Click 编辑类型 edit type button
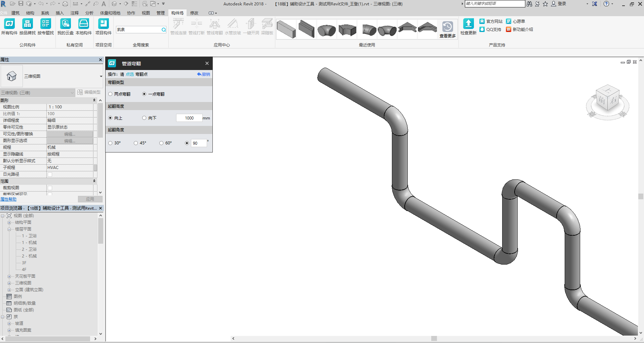The height and width of the screenshot is (343, 644). [x=89, y=92]
